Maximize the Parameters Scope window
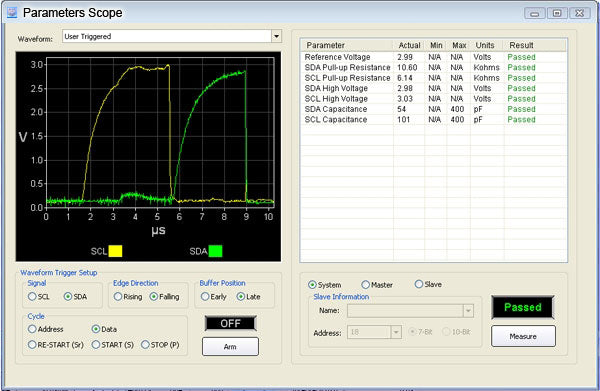 point(557,13)
